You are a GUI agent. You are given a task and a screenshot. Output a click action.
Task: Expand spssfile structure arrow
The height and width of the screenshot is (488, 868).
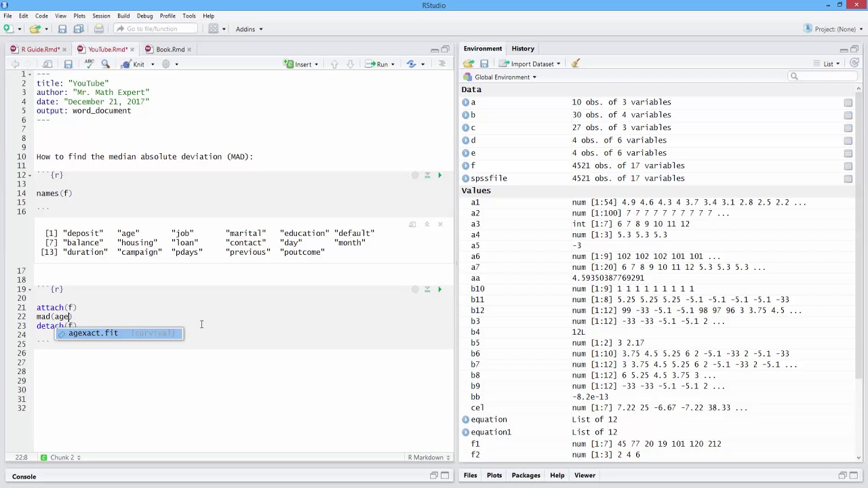(x=466, y=179)
